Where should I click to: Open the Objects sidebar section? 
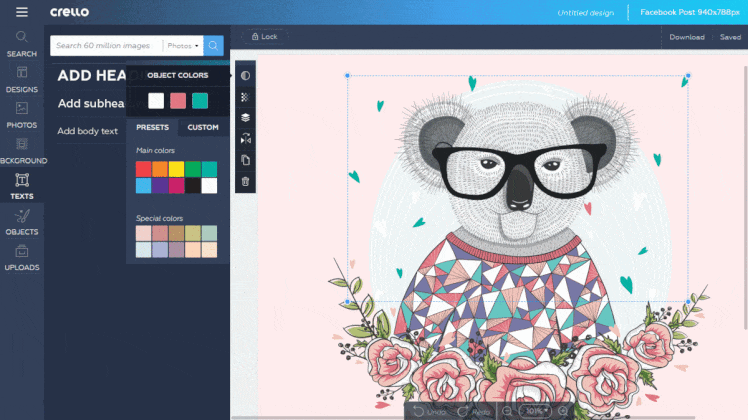click(22, 222)
